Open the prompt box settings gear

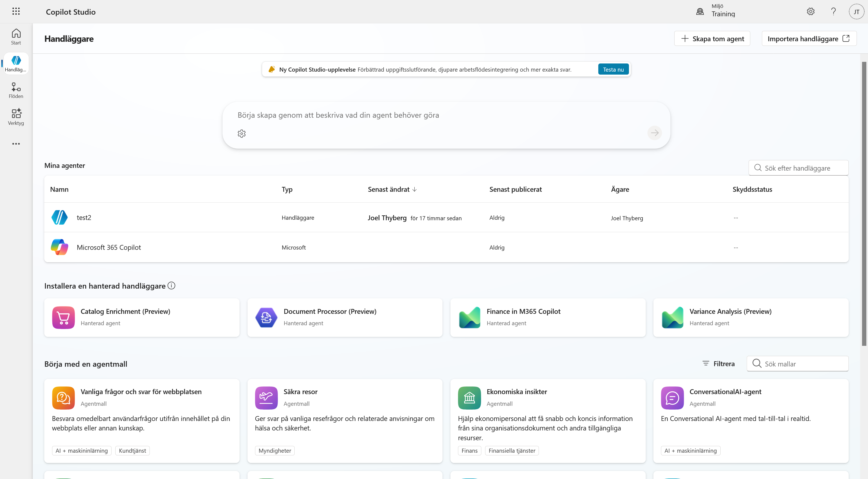(x=241, y=134)
